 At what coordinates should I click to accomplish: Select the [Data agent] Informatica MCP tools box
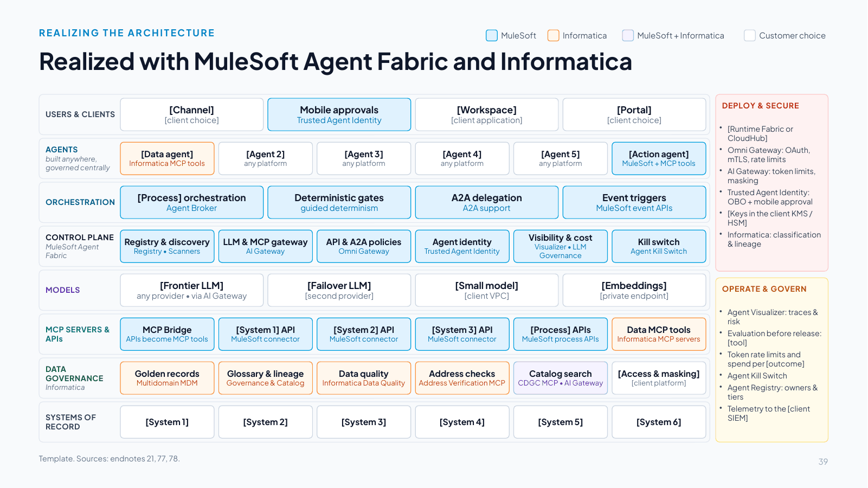pyautogui.click(x=167, y=158)
